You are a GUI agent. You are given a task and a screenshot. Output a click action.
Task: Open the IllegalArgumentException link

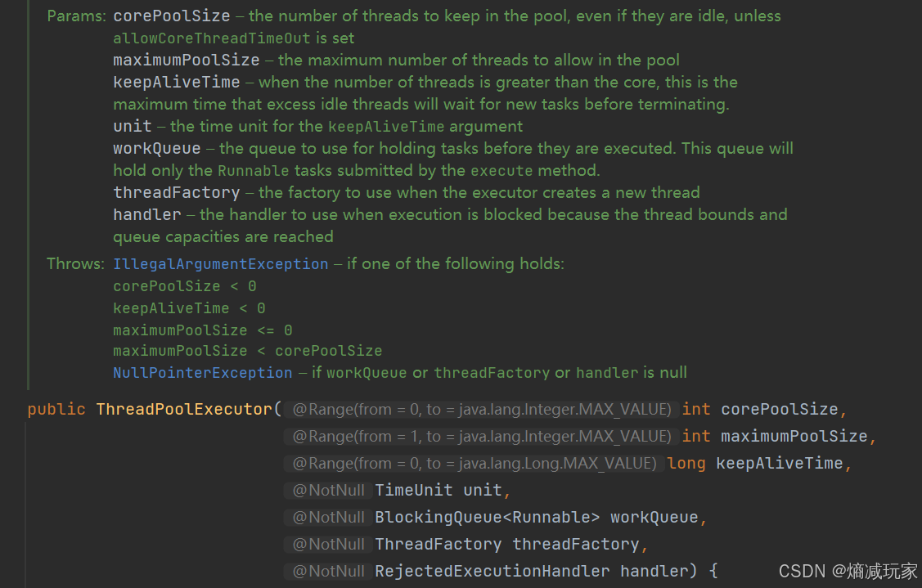221,264
